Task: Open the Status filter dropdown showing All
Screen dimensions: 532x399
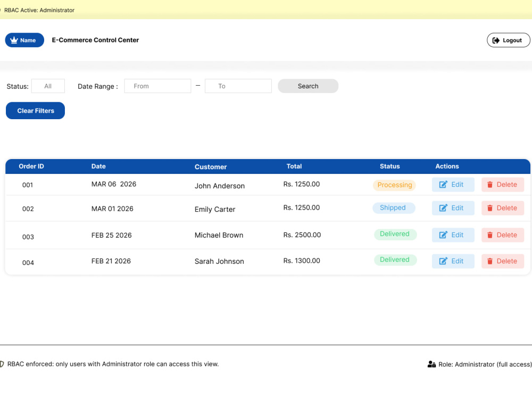Action: (48, 86)
